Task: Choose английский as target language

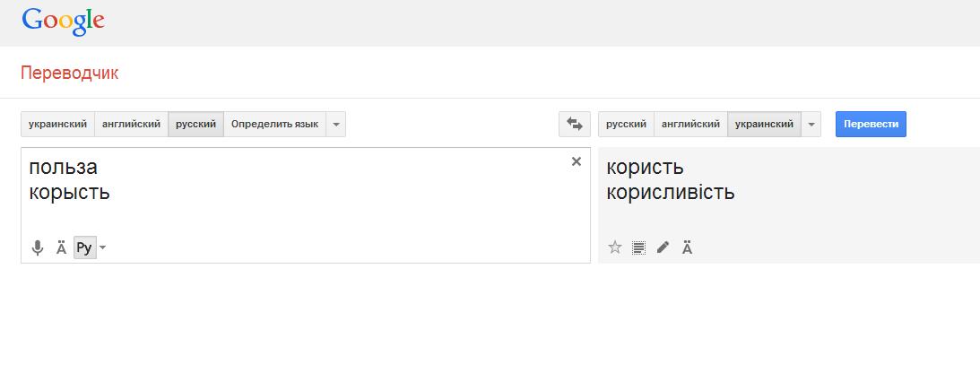Action: pyautogui.click(x=690, y=124)
